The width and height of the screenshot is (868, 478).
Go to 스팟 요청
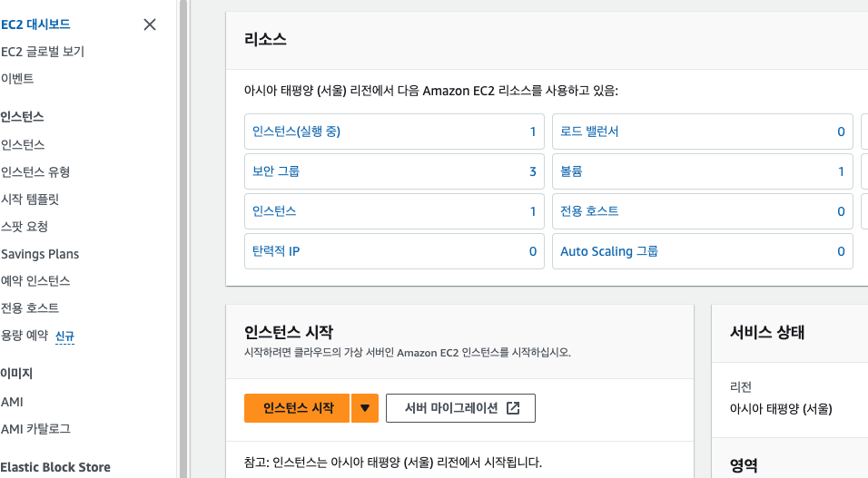point(25,226)
